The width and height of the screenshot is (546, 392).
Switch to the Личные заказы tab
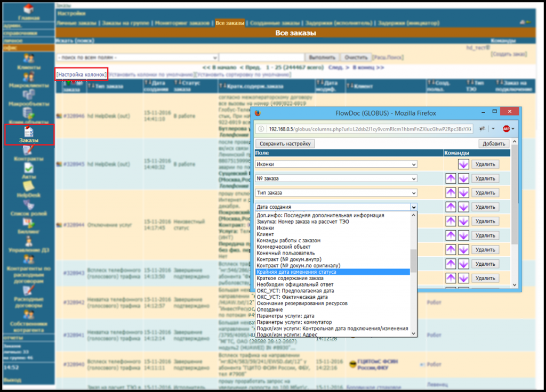coord(77,23)
